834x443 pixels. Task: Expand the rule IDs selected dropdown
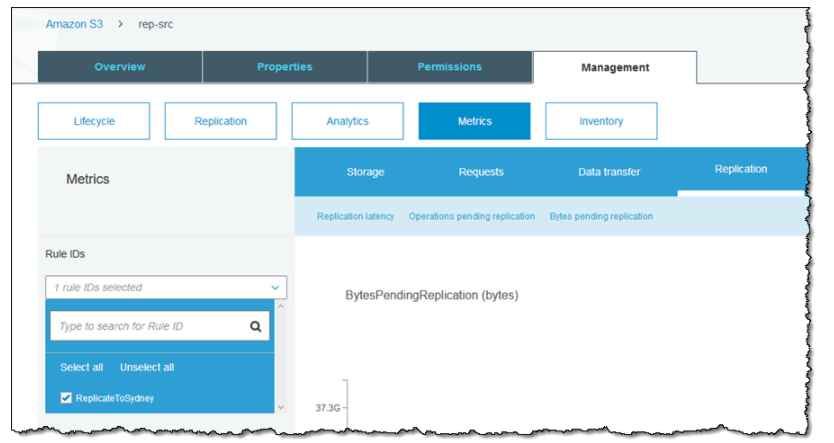point(166,287)
